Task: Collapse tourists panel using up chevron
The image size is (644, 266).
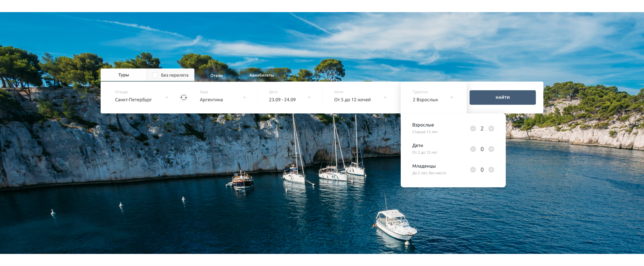Action: (x=451, y=97)
